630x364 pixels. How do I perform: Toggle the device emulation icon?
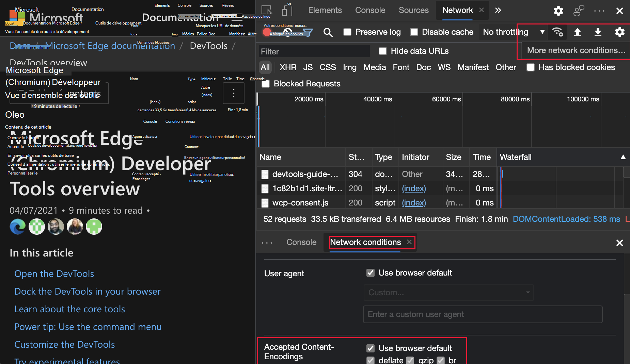coord(287,11)
